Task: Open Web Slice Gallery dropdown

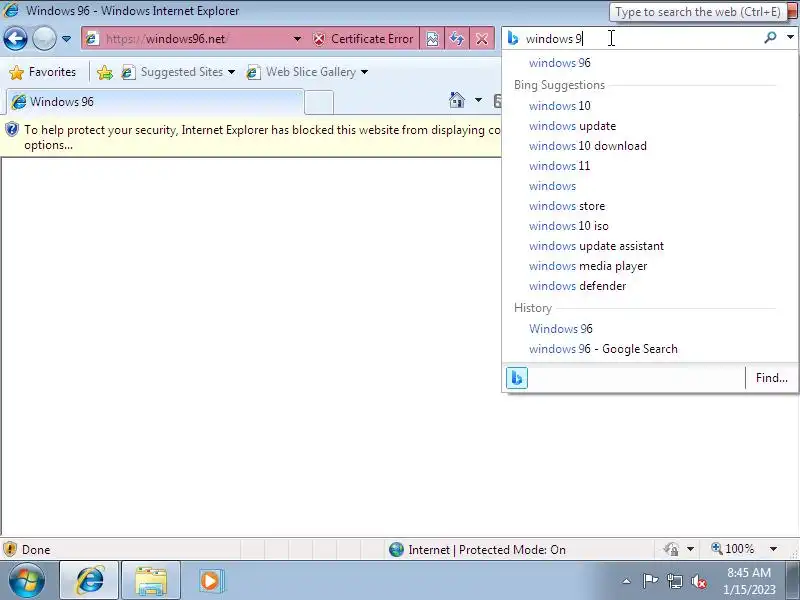Action: coord(307,72)
